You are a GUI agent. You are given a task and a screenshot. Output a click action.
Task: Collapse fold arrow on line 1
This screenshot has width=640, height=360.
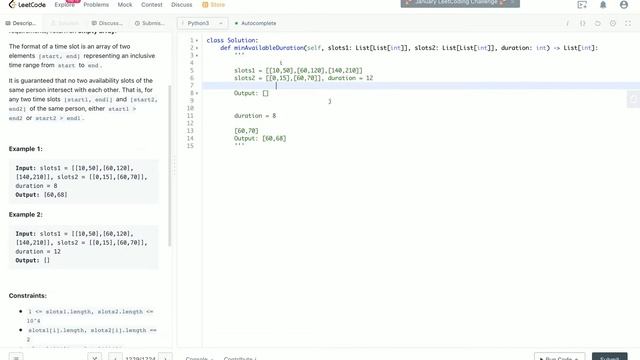point(197,40)
